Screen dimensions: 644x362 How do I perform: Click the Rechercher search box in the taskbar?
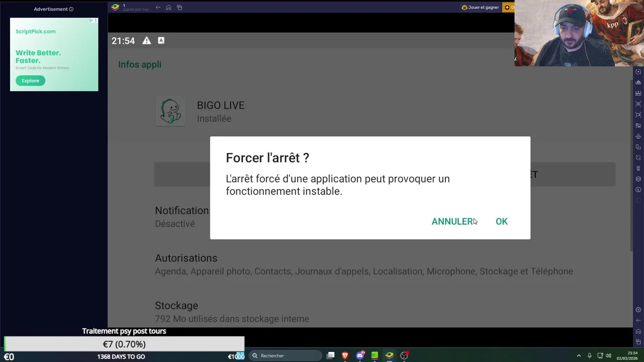(285, 355)
